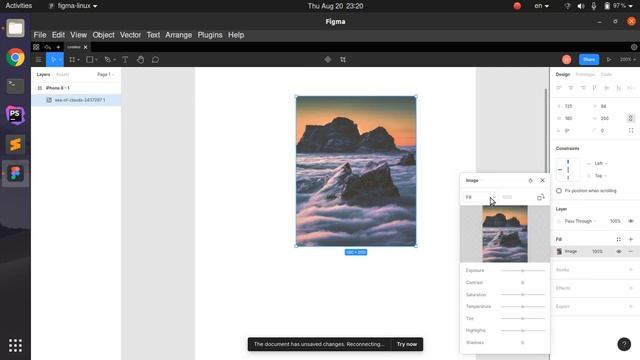Open the fill styles four-dot icon
The image size is (640, 360).
(618, 239)
